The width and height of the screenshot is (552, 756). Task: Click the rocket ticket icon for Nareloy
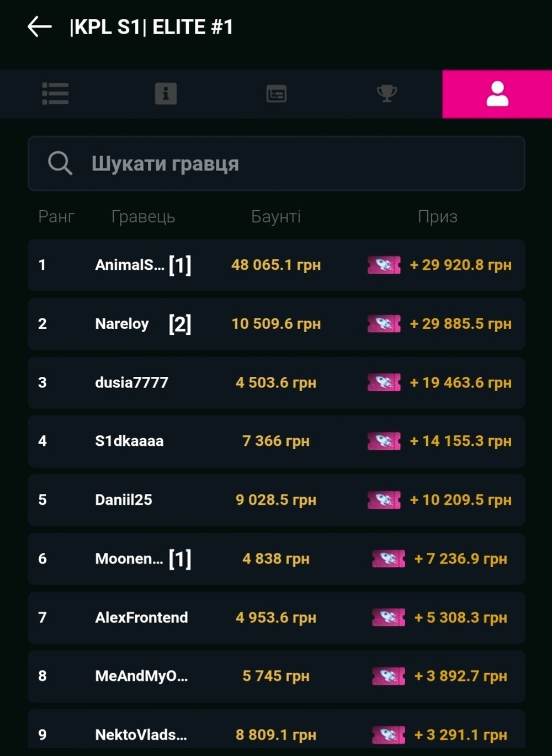(384, 324)
